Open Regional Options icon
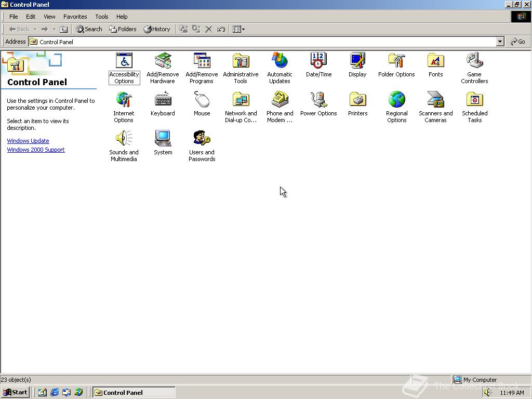Viewport: 532px width, 399px height. [396, 107]
